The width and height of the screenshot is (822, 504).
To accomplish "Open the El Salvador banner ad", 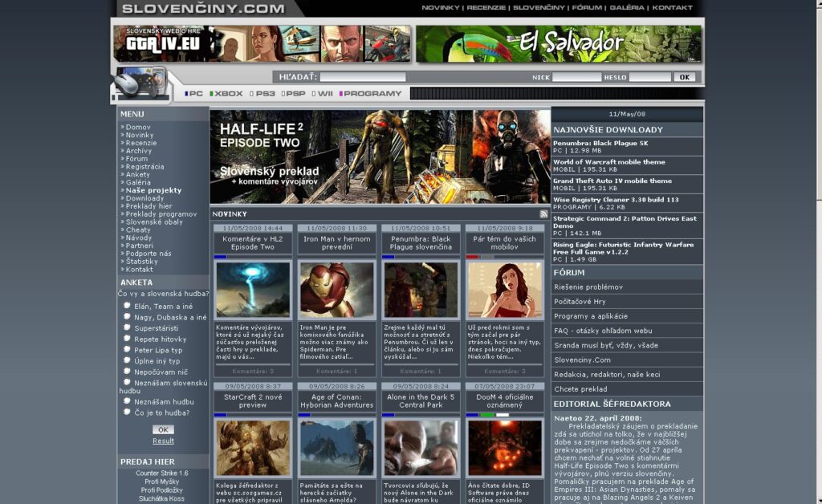I will pos(559,43).
